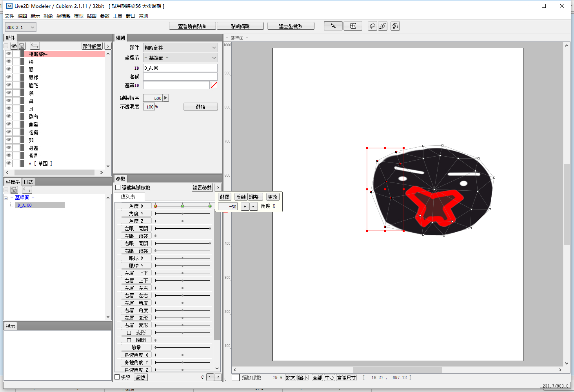Viewport: 574px width, 392px height.
Task: Select the deformer grid tool
Action: click(x=353, y=26)
